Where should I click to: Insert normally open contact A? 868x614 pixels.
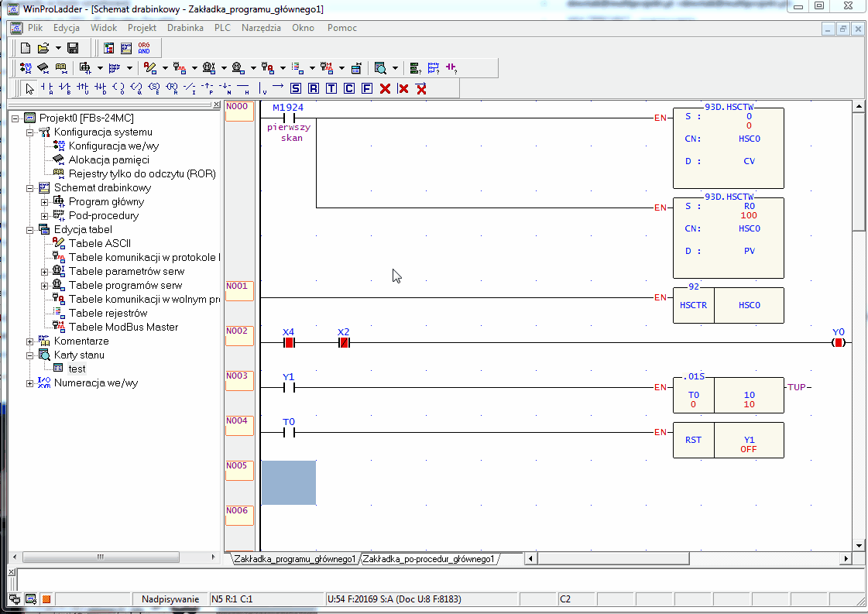47,88
